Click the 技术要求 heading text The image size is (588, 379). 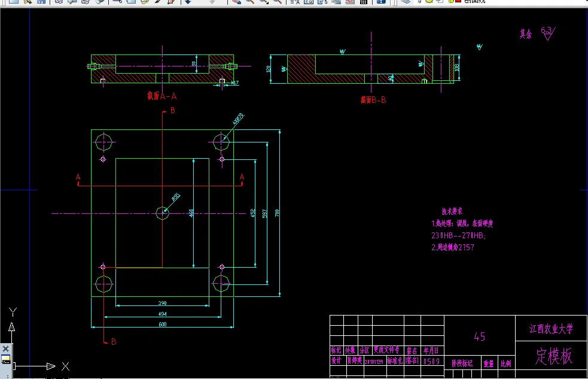(452, 211)
